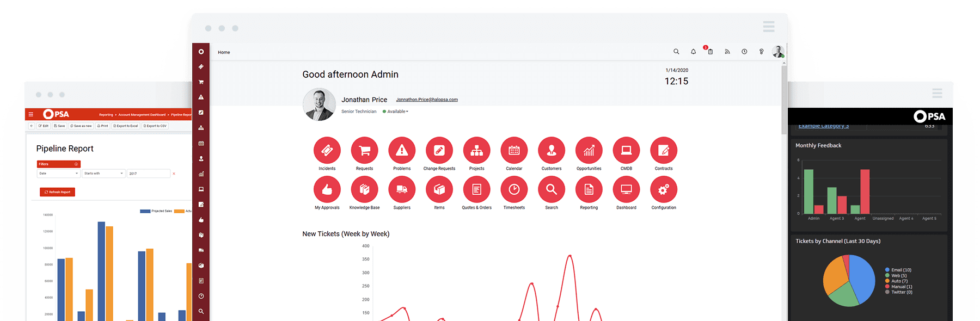This screenshot has height=321, width=980.
Task: Click the magnifier search icon in top header
Action: point(676,52)
